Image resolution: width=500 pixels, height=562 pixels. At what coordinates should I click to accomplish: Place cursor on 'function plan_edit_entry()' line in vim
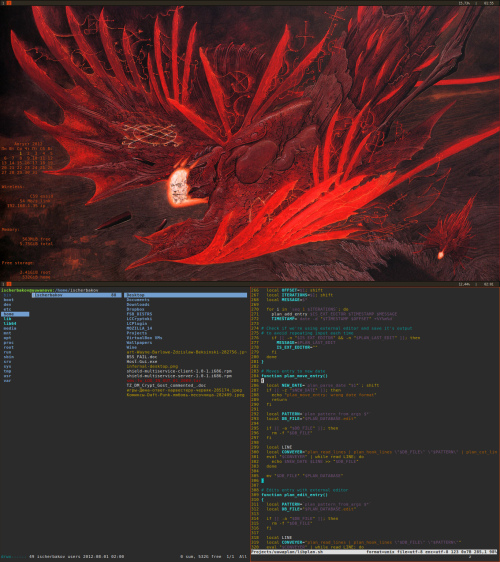click(x=294, y=495)
